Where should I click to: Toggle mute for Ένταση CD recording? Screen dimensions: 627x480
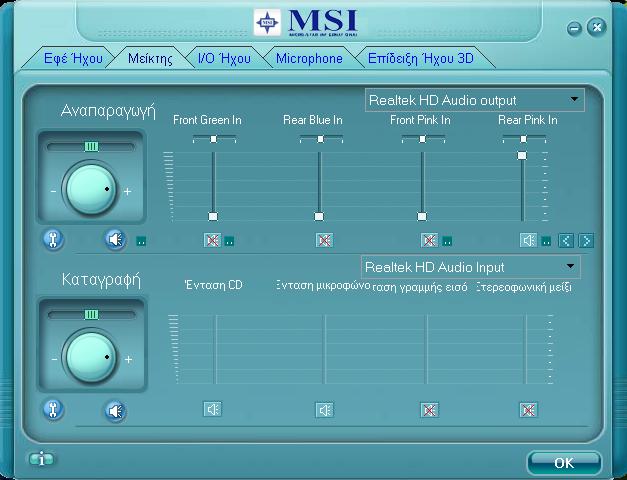[x=212, y=409]
